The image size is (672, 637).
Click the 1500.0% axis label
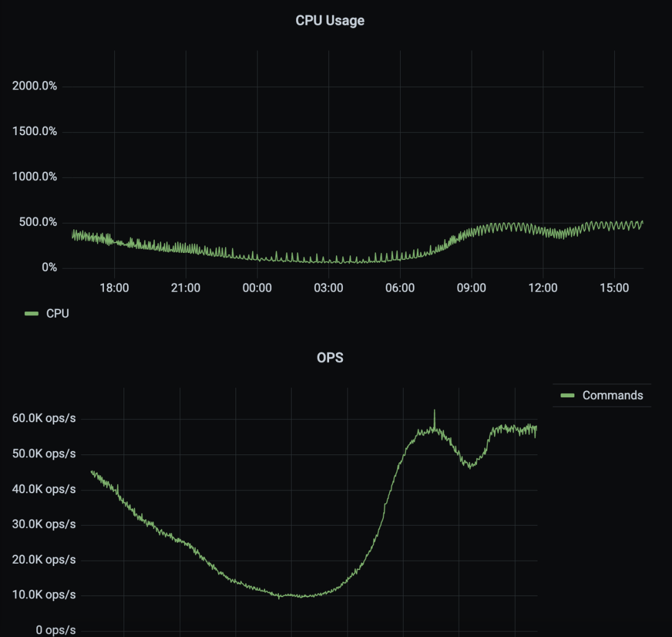35,131
